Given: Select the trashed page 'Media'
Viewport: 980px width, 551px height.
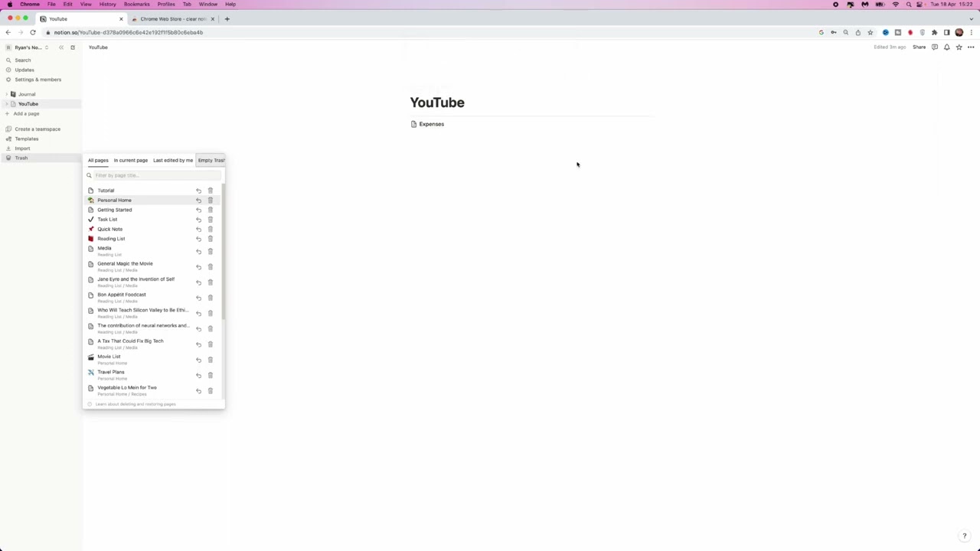Looking at the screenshot, I should (104, 249).
